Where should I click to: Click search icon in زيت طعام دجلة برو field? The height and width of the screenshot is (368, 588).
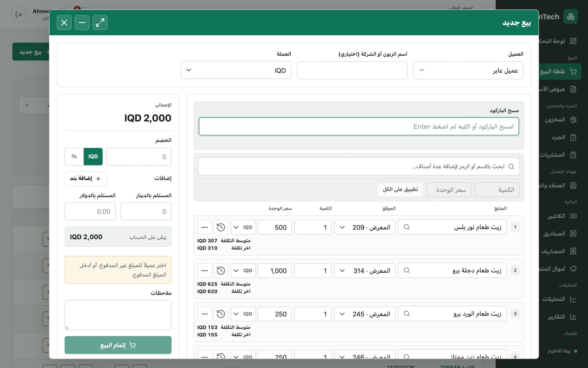[406, 270]
